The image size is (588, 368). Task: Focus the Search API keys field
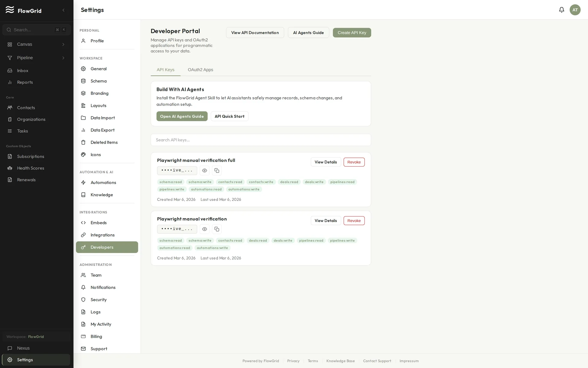261,140
